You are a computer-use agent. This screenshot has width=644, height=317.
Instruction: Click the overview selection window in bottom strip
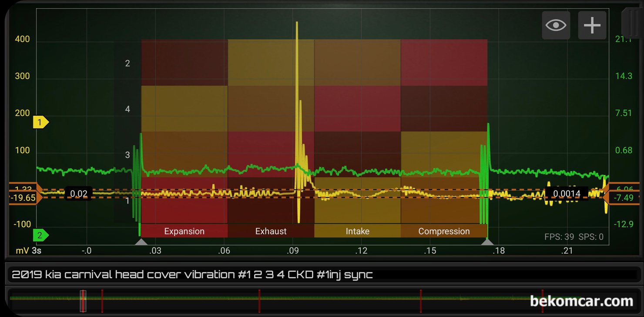click(83, 301)
